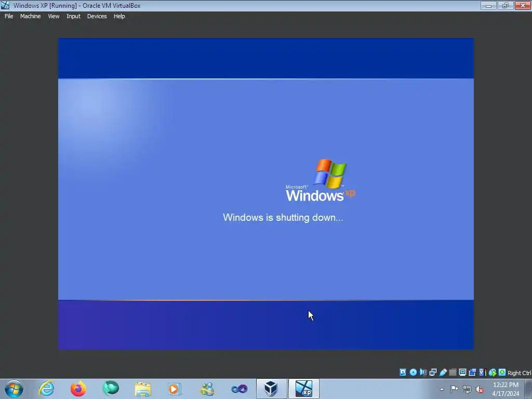Click the Windows XP logo in the guest screen
Screen dimensions: 532x399
coord(320,180)
